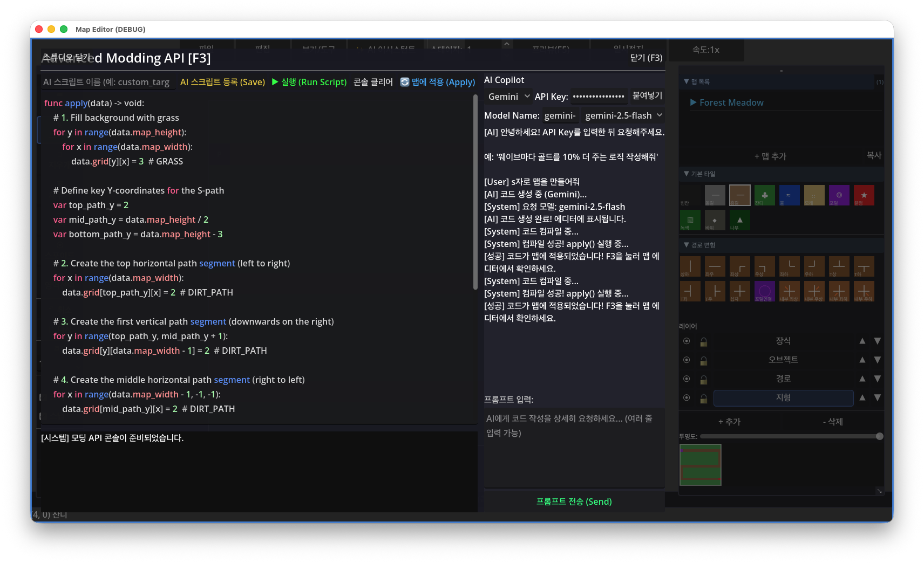This screenshot has height=563, width=924.
Task: Pick the vertical (상하) path variant
Action: (x=690, y=266)
